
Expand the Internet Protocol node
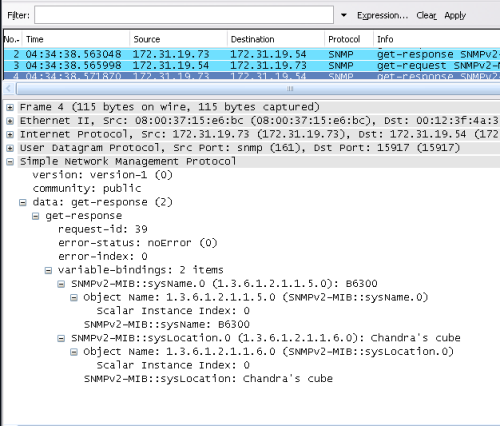pos(10,135)
